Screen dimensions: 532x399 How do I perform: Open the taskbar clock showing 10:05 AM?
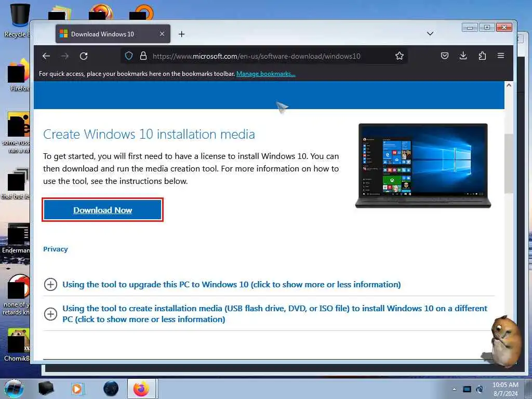(506, 389)
